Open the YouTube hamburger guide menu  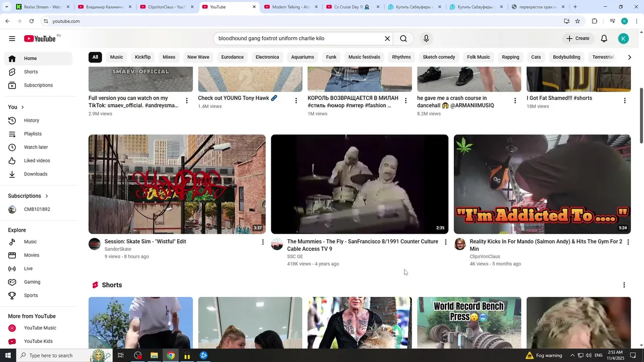coord(12,39)
